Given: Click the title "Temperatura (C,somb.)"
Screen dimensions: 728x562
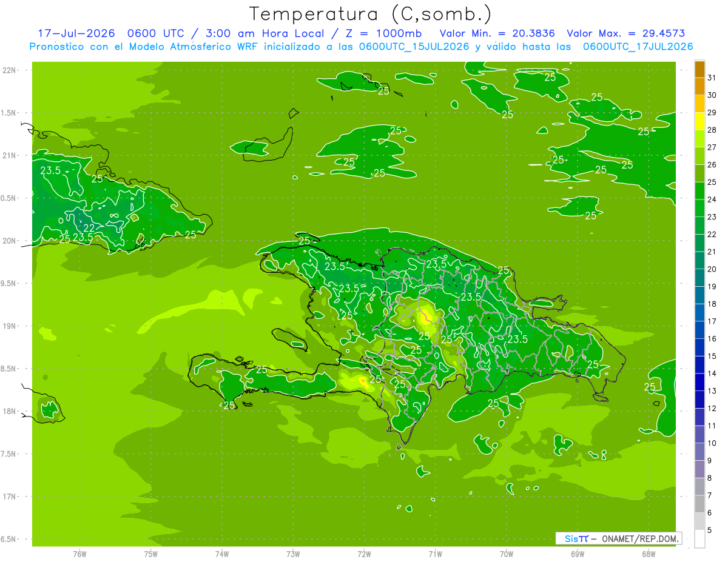Looking at the screenshot, I should 371,15.
